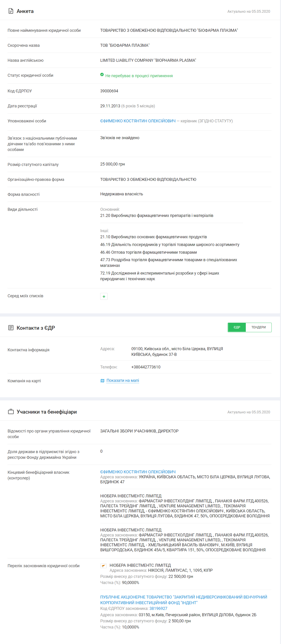Click the green status checkmark icon
Image resolution: width=281 pixels, height=644 pixels.
[x=102, y=74]
